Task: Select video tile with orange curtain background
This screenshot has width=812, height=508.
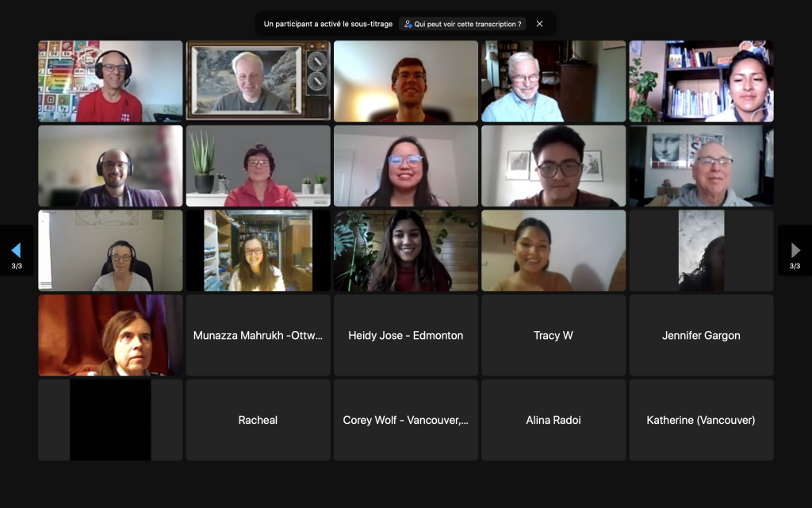Action: 110,336
